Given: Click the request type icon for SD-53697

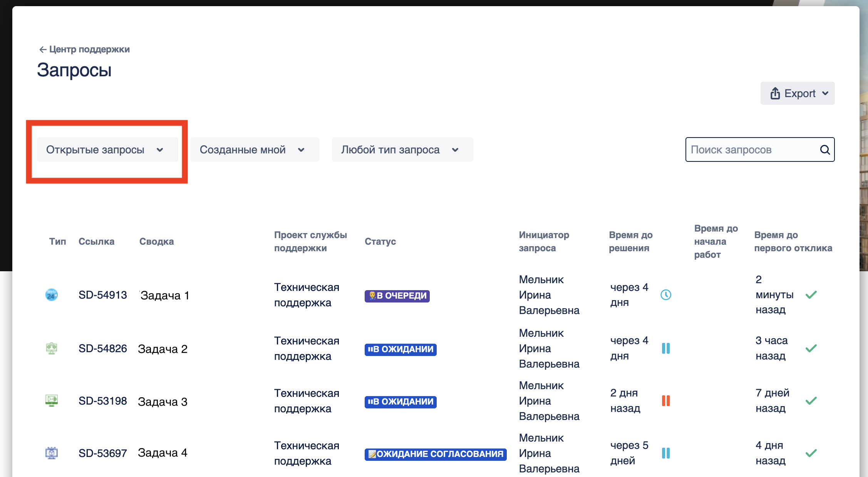Looking at the screenshot, I should 52,453.
